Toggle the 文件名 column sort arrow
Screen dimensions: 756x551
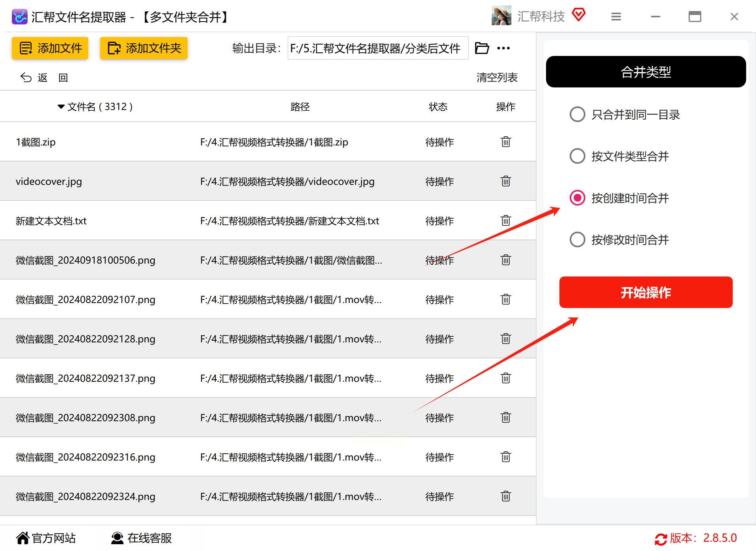click(x=61, y=107)
